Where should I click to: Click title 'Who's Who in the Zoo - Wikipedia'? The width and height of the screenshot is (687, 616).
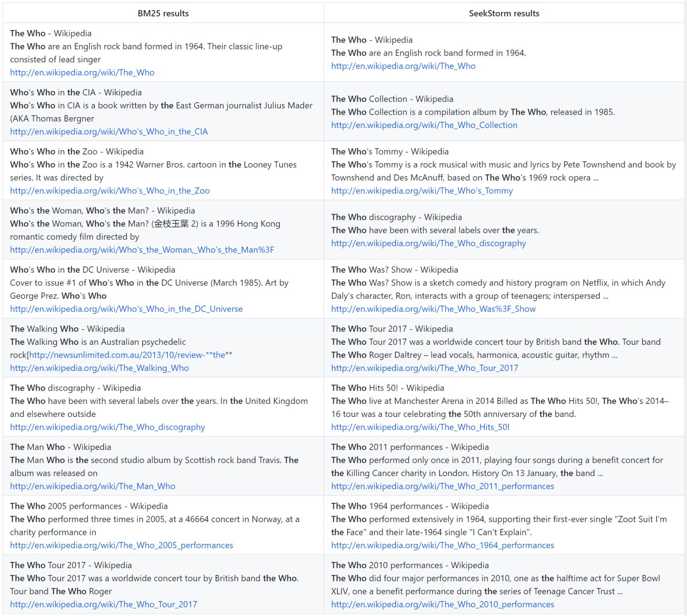click(x=77, y=151)
